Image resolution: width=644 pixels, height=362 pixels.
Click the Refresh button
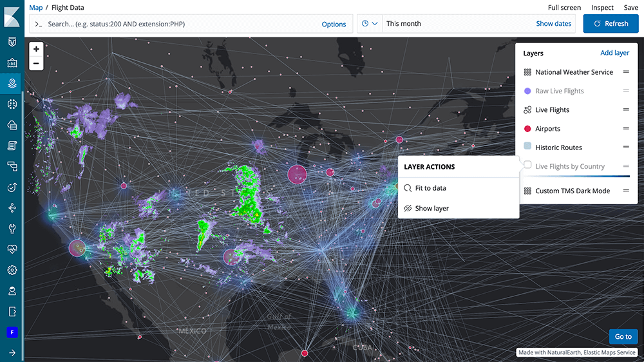point(610,24)
